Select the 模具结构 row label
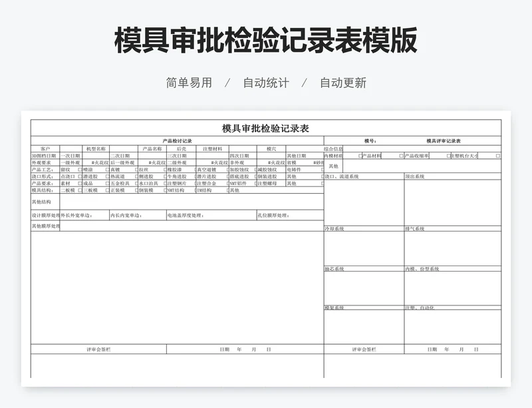Screen dimensions: 532x408 point(45,190)
